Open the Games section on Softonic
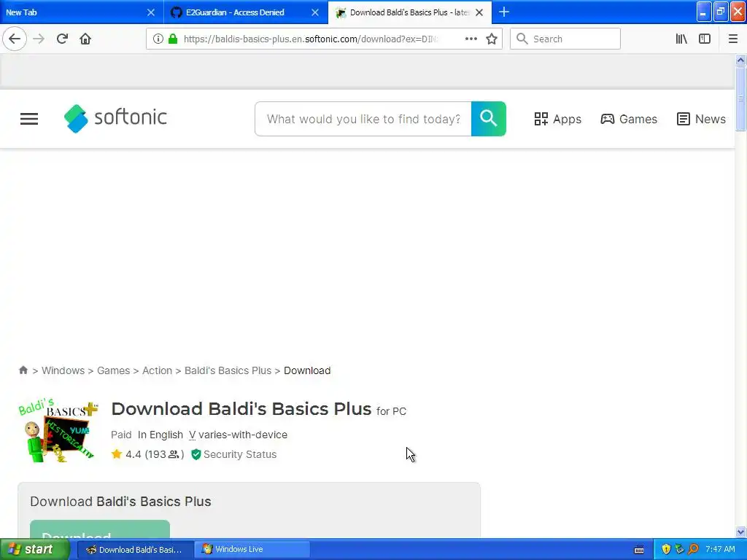 (628, 119)
